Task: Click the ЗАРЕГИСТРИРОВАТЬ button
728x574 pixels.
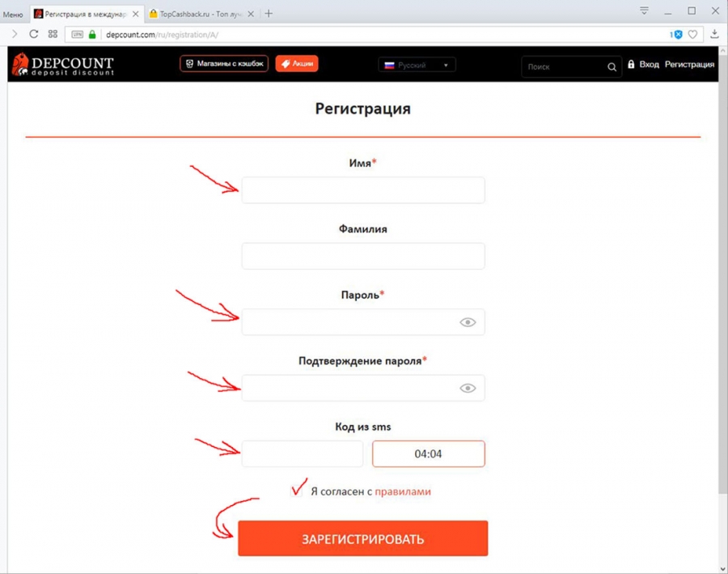Action: (362, 538)
